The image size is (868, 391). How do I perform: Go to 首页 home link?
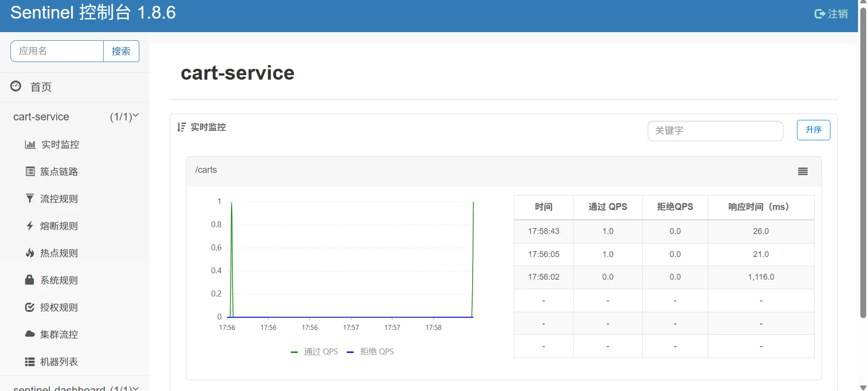click(x=41, y=87)
